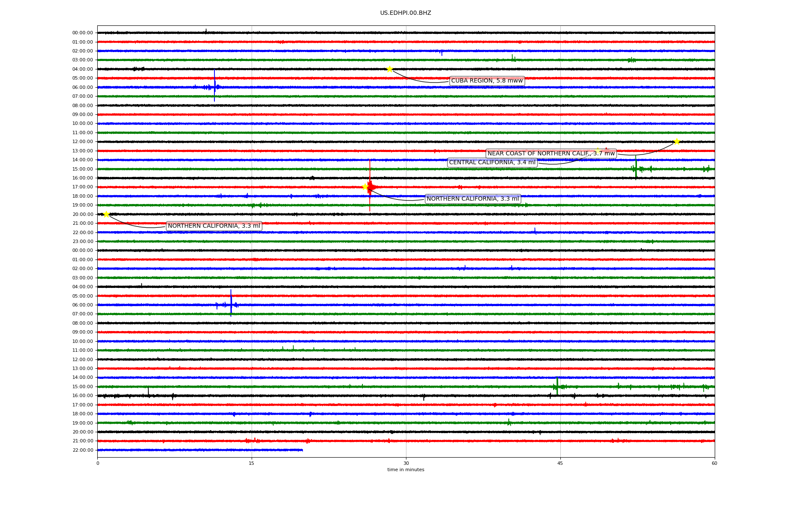Click the yellow star at the start of the first 20:00:00 trace
The width and height of the screenshot is (812, 508).
coord(106,214)
